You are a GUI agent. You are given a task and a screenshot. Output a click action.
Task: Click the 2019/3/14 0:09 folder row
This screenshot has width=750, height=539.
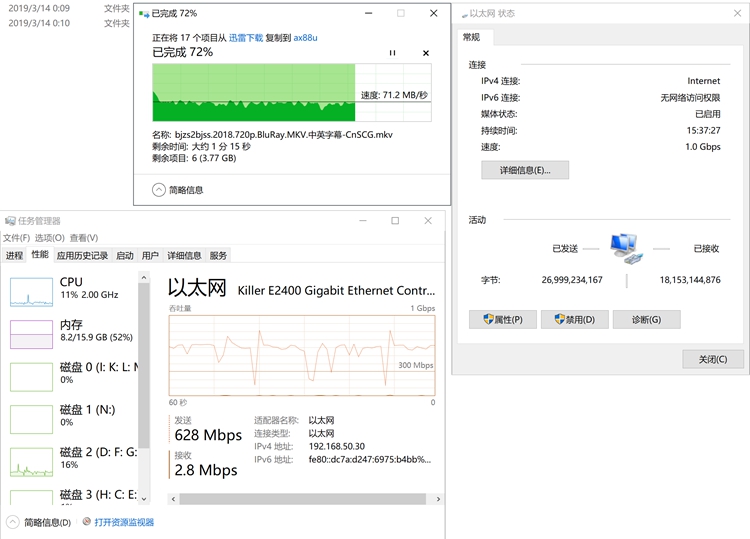click(x=69, y=9)
